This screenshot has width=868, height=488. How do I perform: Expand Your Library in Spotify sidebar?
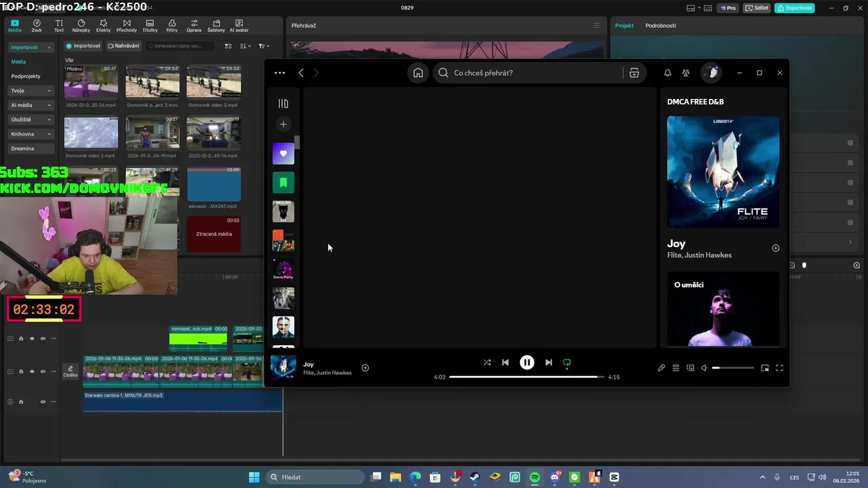tap(283, 104)
